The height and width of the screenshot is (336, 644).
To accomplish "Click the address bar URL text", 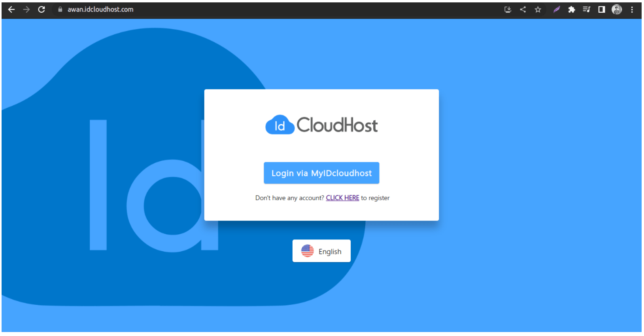I will (x=100, y=9).
